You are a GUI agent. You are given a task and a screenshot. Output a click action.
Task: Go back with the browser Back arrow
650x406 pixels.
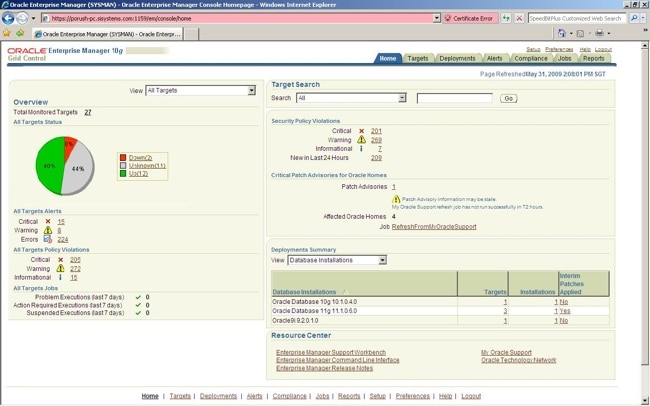click(8, 18)
